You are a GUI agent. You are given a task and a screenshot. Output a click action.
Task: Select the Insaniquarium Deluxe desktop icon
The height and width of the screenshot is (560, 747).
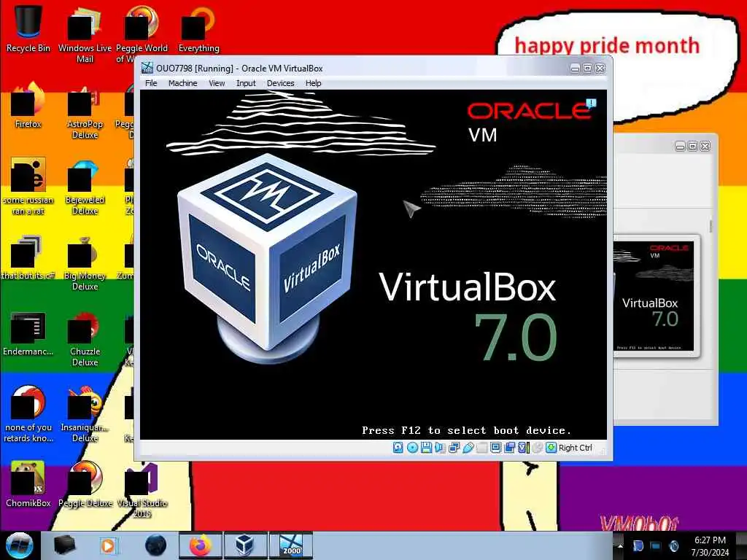click(x=85, y=414)
